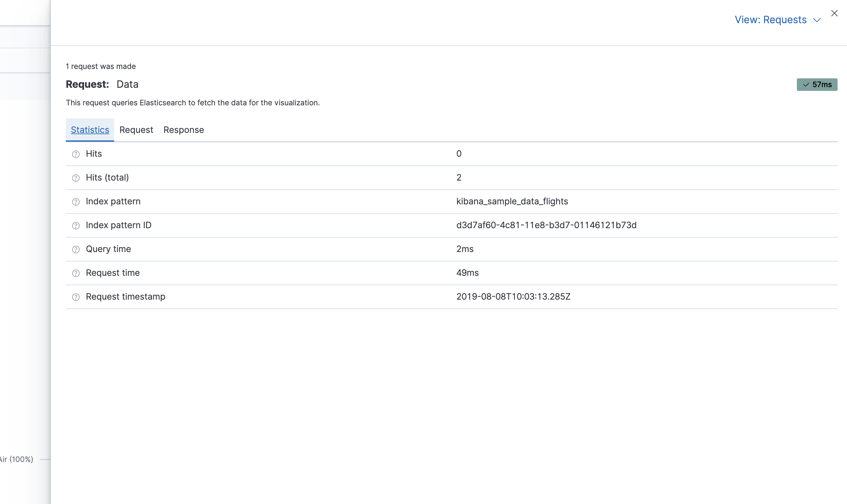This screenshot has height=504, width=847.
Task: Click the help icon next to Index pattern ID
Action: pos(76,225)
